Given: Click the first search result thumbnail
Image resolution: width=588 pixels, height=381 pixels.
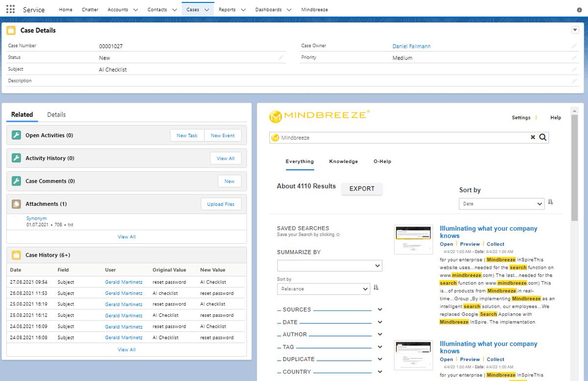Looking at the screenshot, I should coord(414,239).
